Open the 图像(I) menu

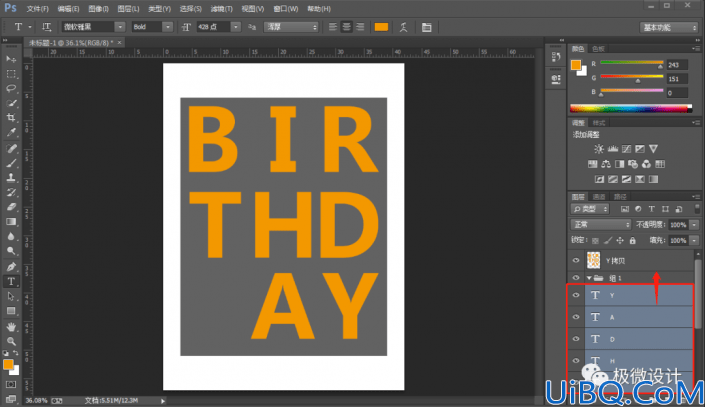(x=98, y=9)
